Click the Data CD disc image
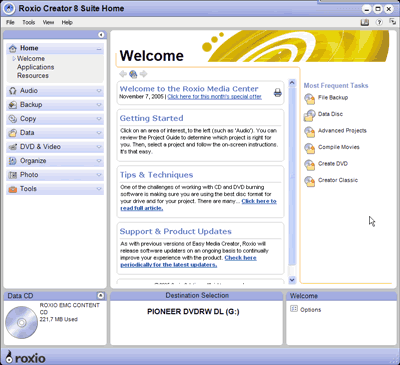Screen dimensions: 400x365 click(x=21, y=323)
